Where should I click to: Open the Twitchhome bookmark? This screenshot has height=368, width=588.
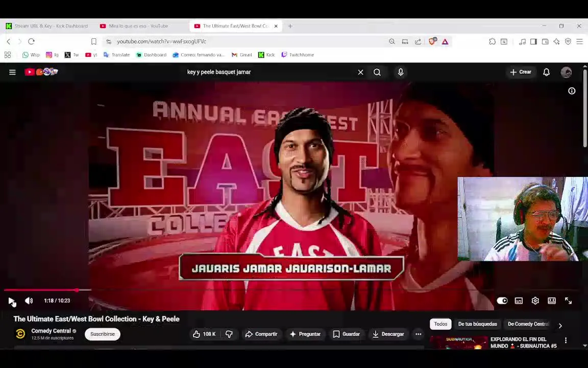298,55
